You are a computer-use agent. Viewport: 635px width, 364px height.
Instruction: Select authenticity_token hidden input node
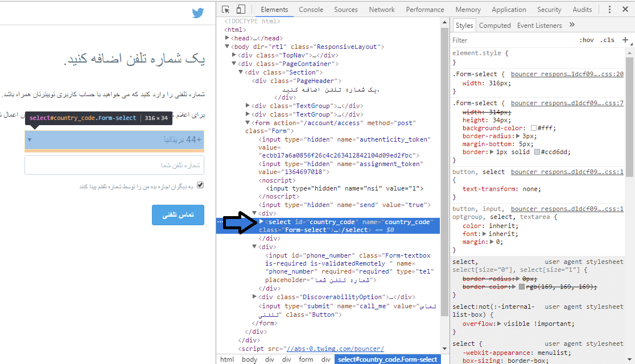(345, 147)
